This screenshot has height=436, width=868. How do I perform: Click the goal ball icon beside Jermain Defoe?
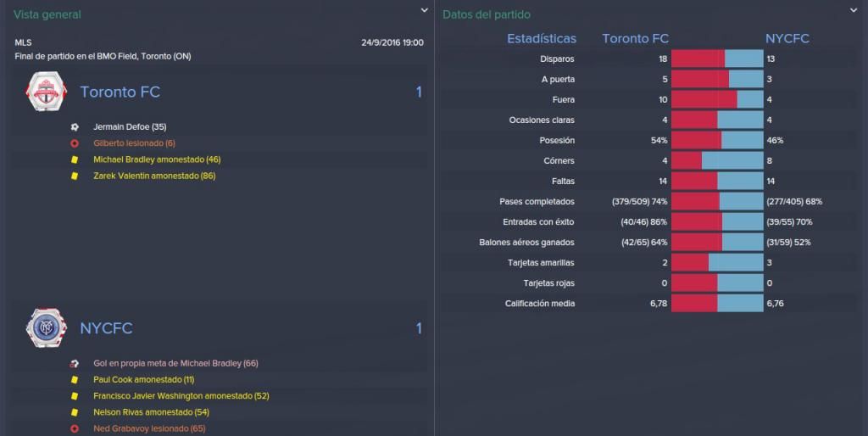(x=75, y=127)
